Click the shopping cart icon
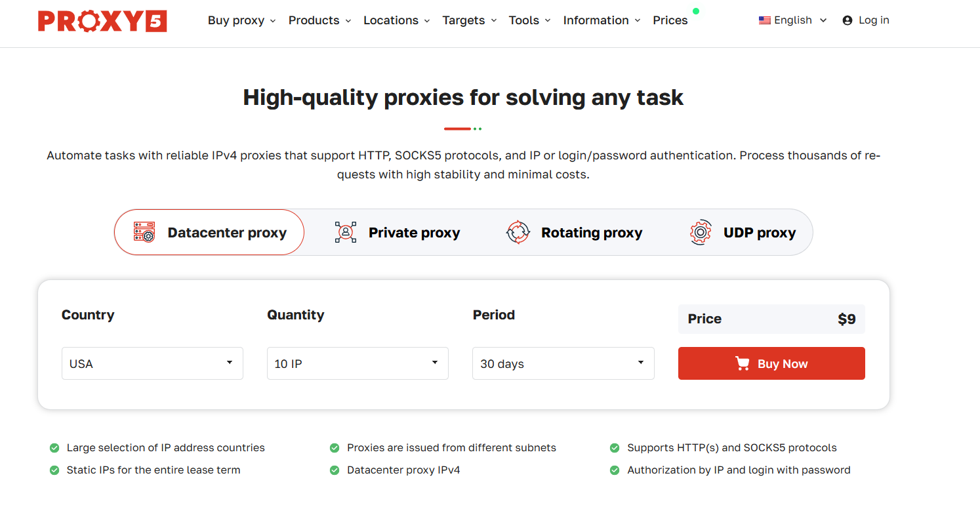This screenshot has width=980, height=507. tap(743, 363)
